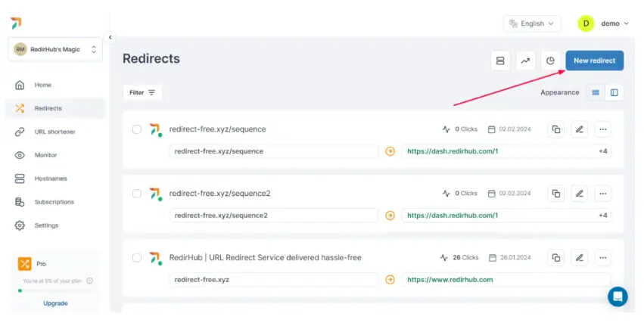Click the hostnames server icon button
The width and height of the screenshot is (644, 323).
pos(500,61)
